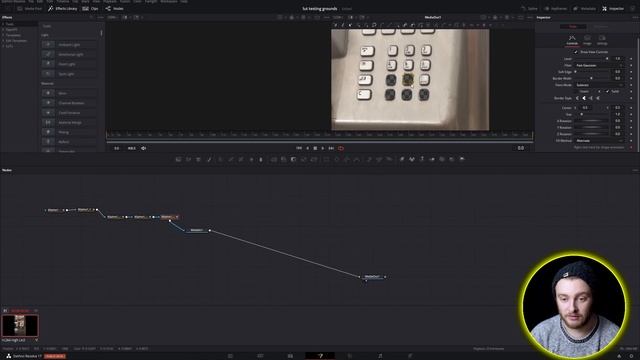Click the Border Width slider handle

[591, 78]
